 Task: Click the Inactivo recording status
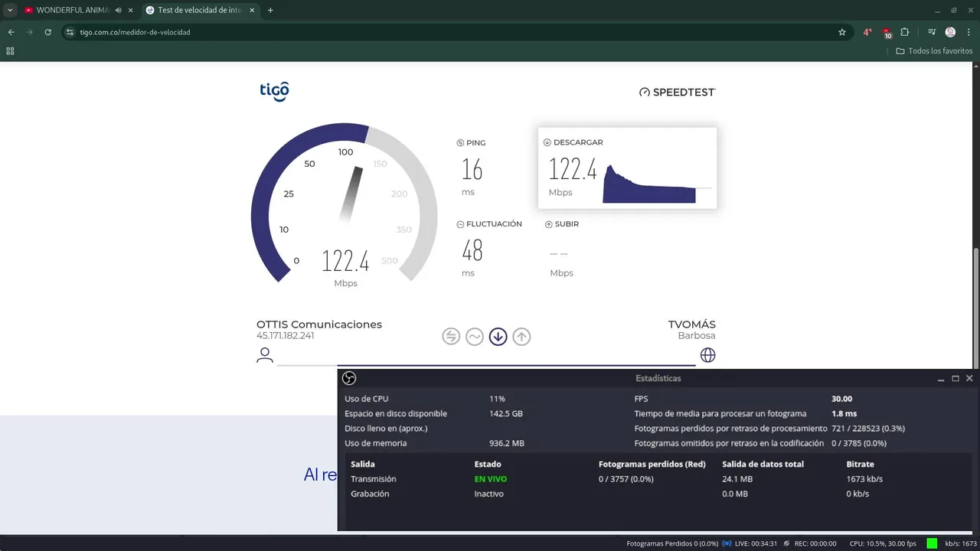(x=489, y=494)
